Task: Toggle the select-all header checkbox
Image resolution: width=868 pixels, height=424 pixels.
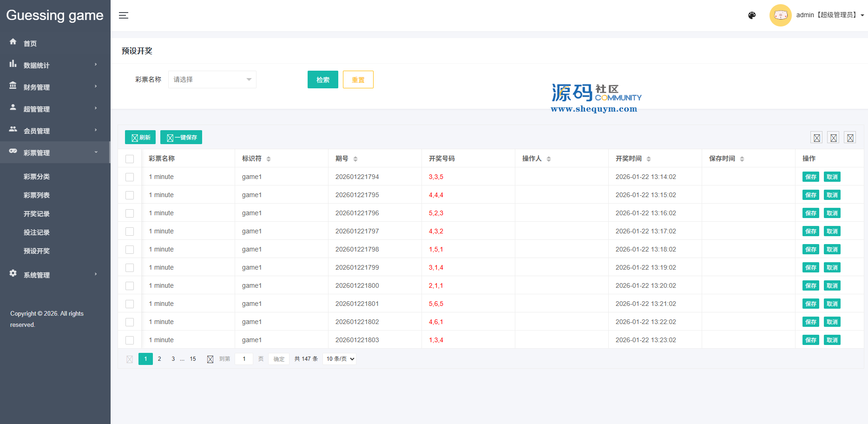Action: click(x=130, y=159)
